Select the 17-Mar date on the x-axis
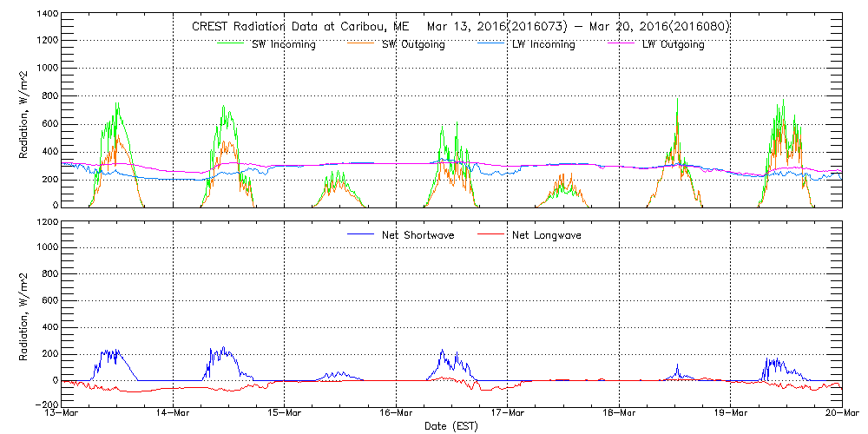Image resolution: width=868 pixels, height=434 pixels. point(508,415)
